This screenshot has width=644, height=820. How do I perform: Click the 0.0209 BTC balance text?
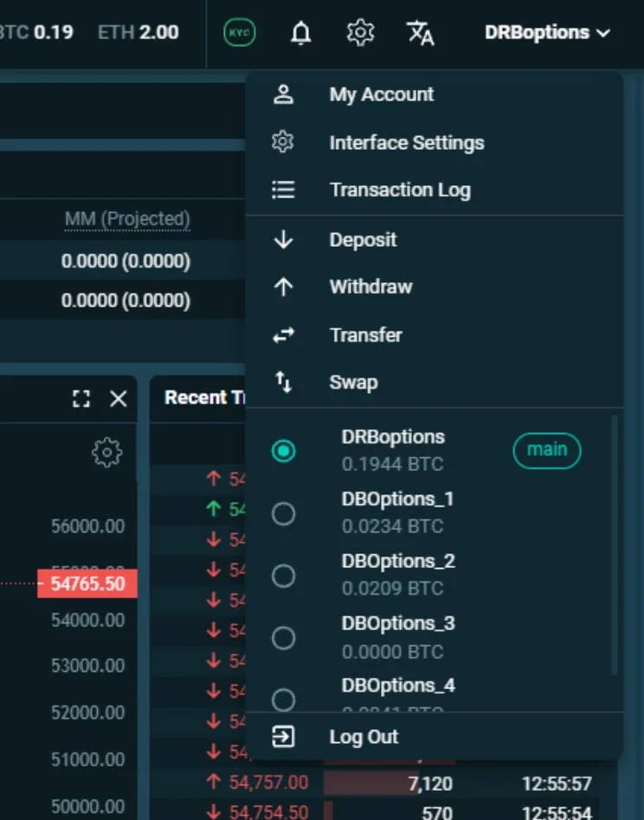[393, 588]
